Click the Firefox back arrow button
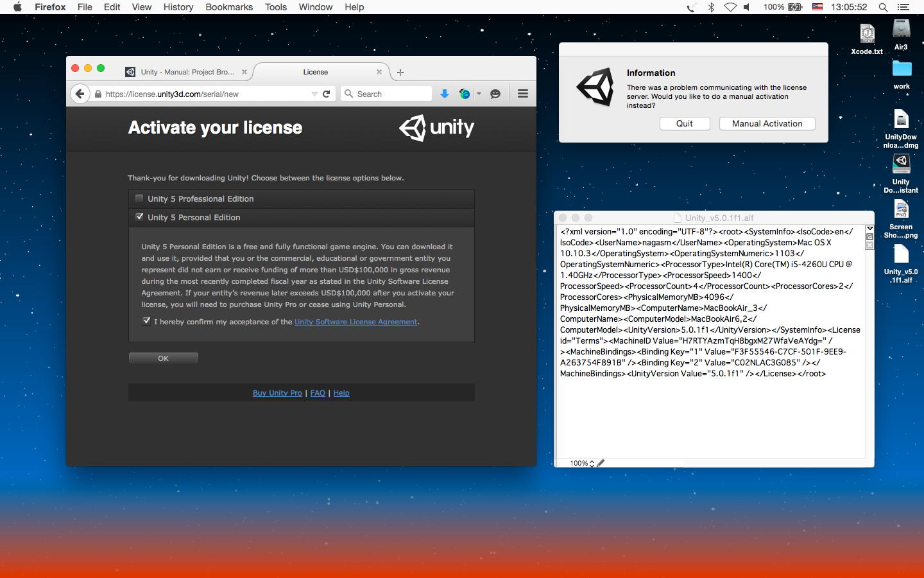Screen dimensions: 924x578 point(80,94)
